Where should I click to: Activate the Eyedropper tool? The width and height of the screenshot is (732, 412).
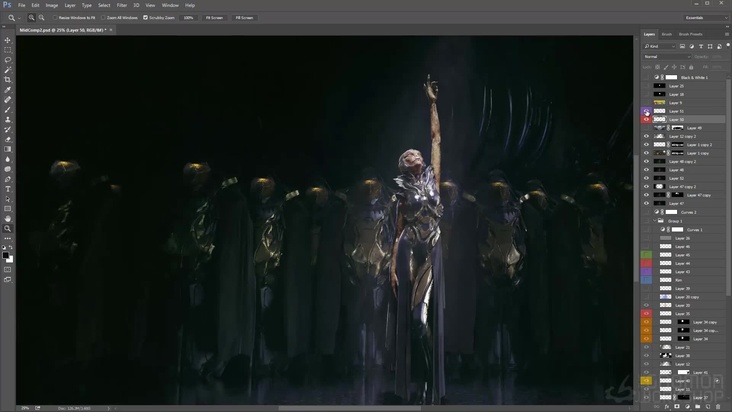[8, 90]
